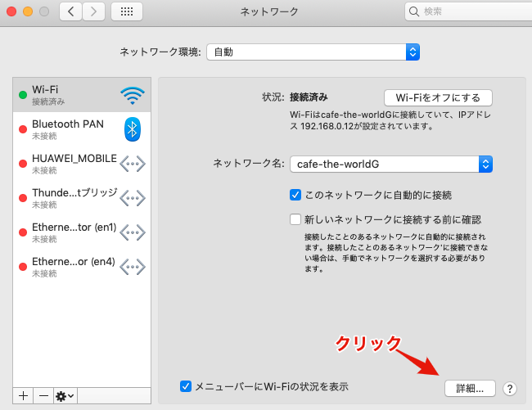
Task: Open the gear action menu
Action: click(65, 396)
